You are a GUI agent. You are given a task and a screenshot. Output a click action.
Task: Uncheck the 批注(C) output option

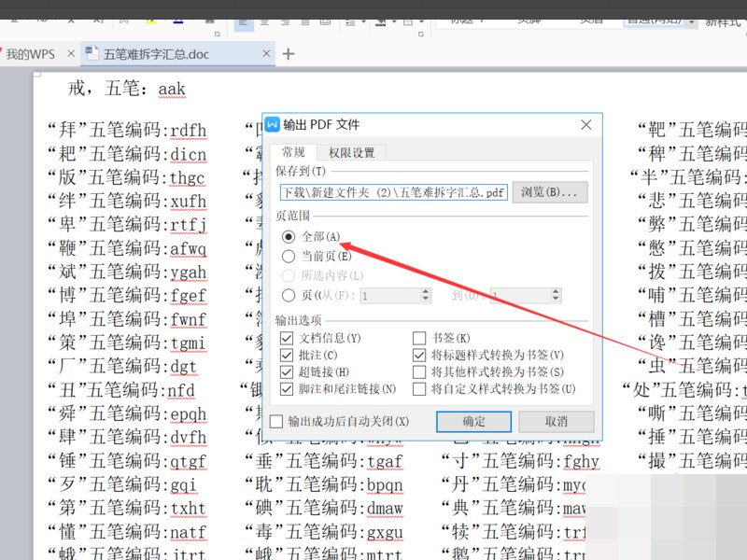287,357
